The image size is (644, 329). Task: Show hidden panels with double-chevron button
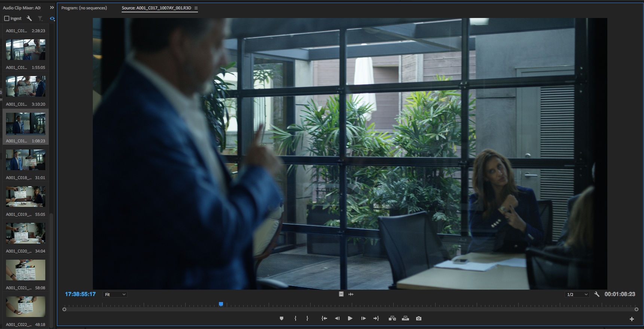coord(52,7)
